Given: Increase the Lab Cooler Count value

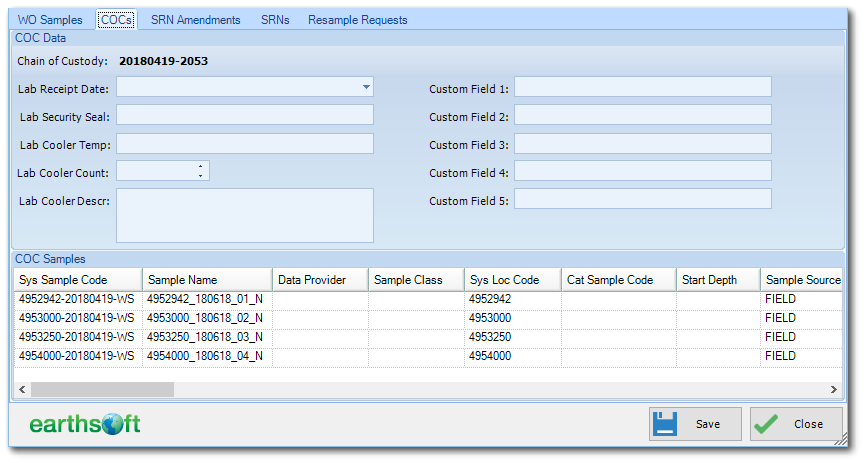Looking at the screenshot, I should point(201,167).
